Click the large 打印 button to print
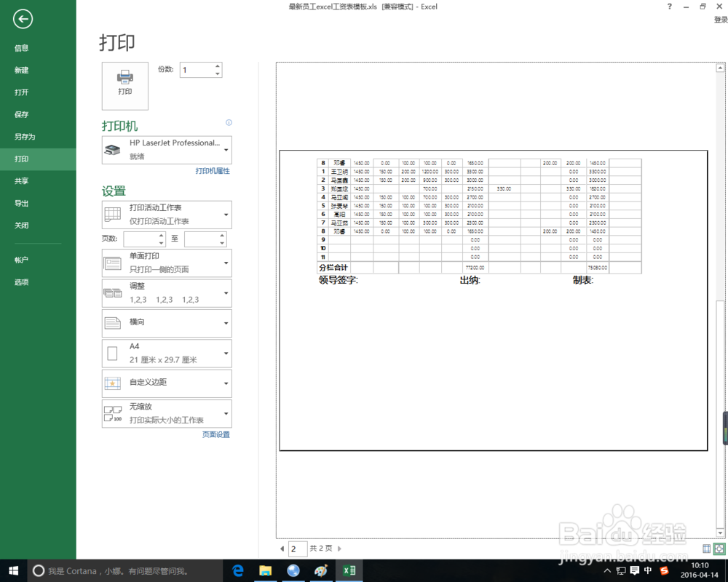This screenshot has height=582, width=728. 124,85
